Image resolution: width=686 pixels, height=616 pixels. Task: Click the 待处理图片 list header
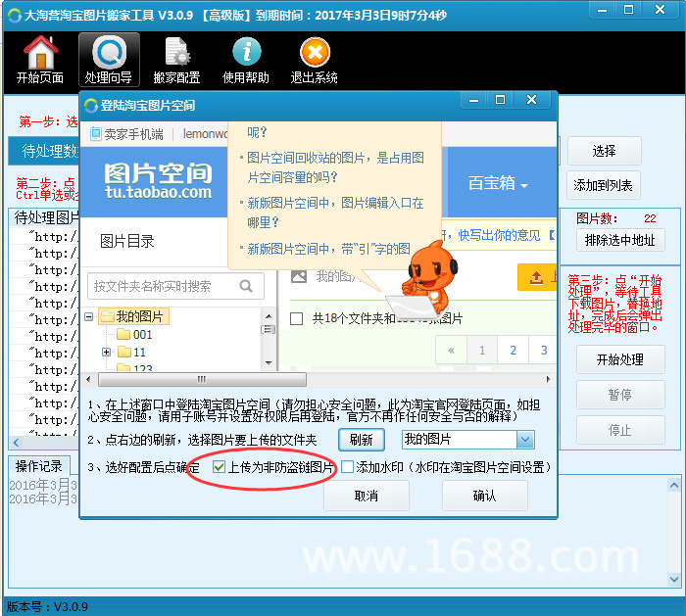pos(44,216)
